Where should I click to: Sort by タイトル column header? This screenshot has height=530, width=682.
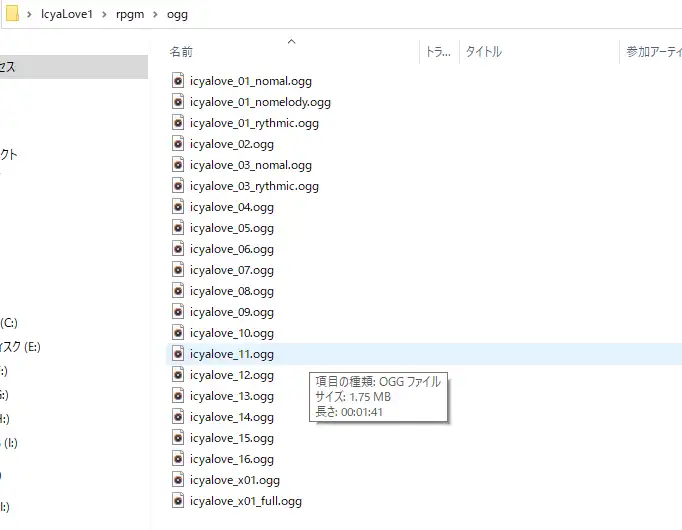484,52
